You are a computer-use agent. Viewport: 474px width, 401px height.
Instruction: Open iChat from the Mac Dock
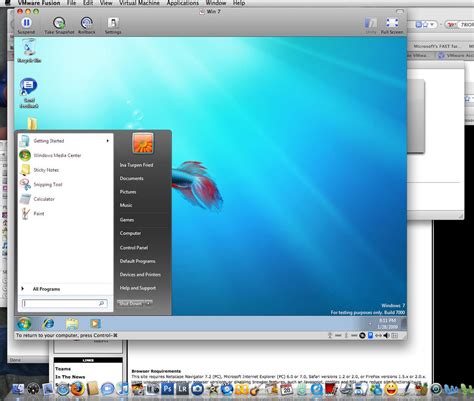(x=108, y=389)
